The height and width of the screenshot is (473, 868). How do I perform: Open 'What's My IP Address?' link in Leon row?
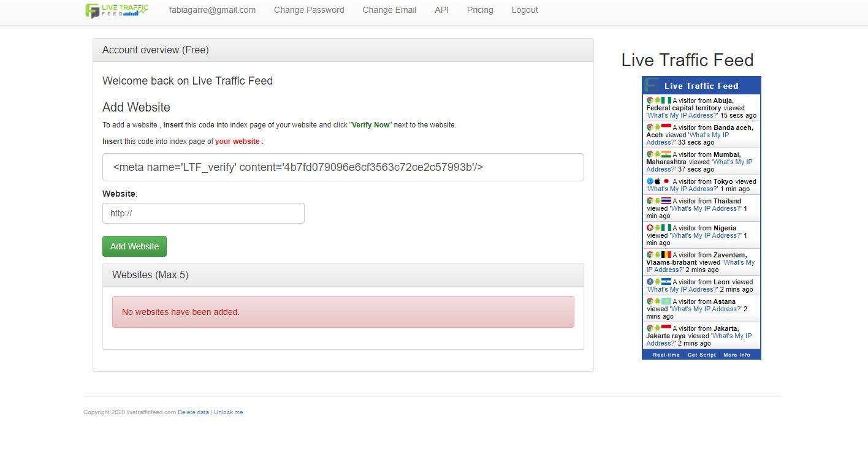coord(682,289)
